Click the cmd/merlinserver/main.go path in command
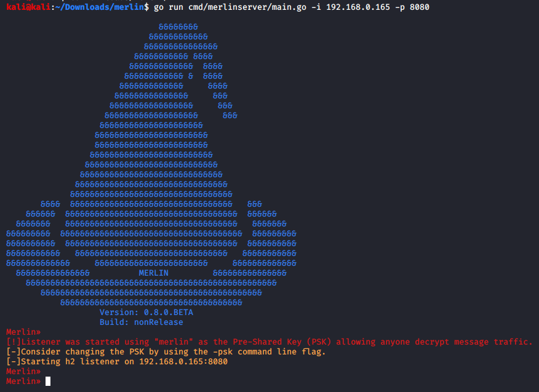The image size is (539, 392). pyautogui.click(x=247, y=7)
